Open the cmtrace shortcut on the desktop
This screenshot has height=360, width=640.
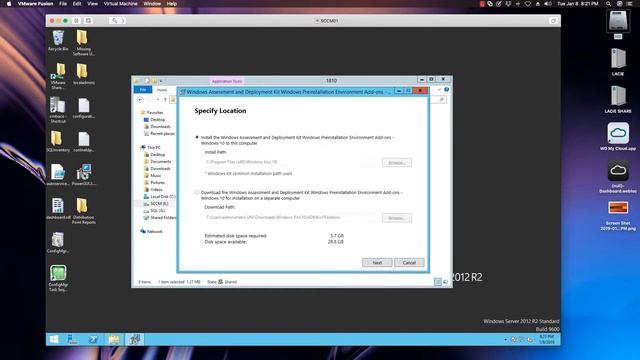58,110
